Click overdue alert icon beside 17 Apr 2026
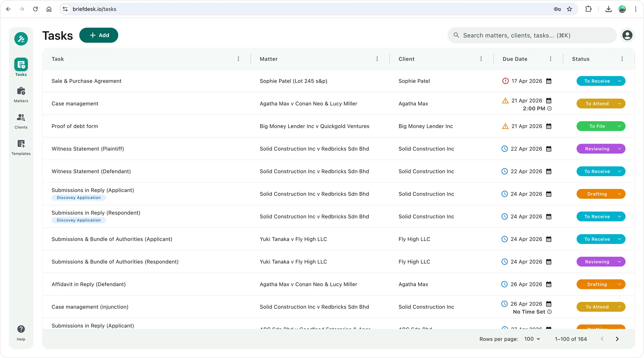Image resolution: width=644 pixels, height=358 pixels. [x=505, y=81]
